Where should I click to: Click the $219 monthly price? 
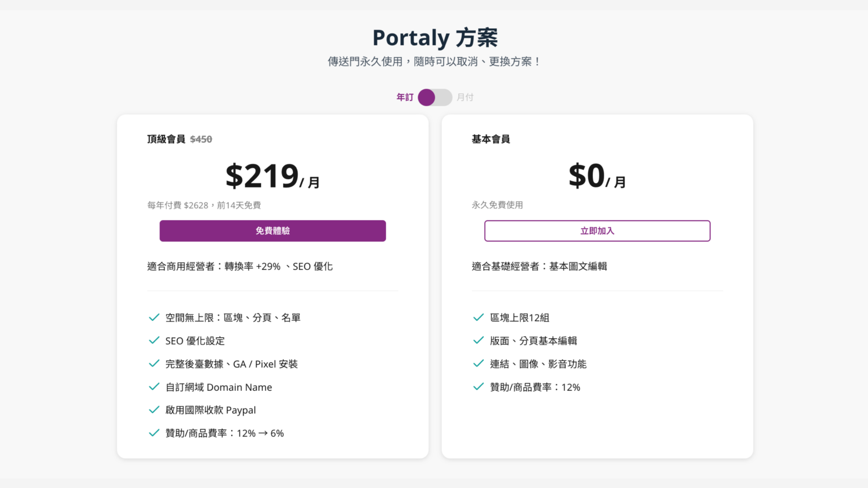(263, 175)
